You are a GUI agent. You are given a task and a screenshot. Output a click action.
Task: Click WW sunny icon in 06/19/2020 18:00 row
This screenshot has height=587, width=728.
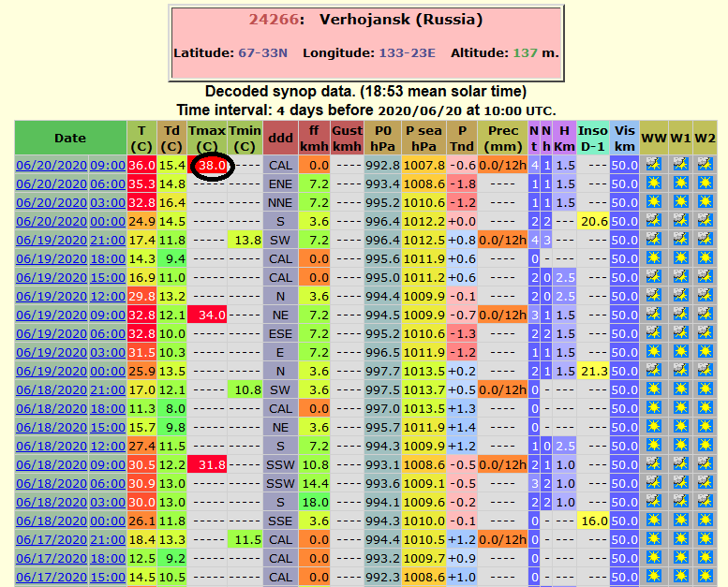point(654,257)
